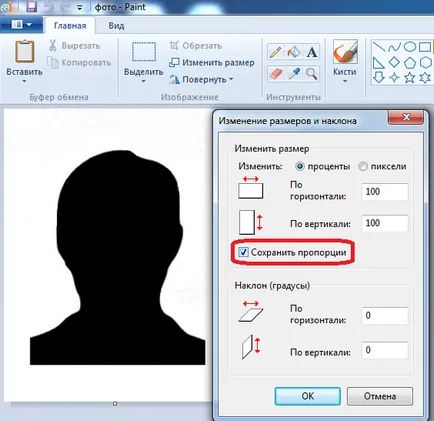This screenshot has width=434, height=421.
Task: Switch to the Вид tab
Action: tap(116, 26)
